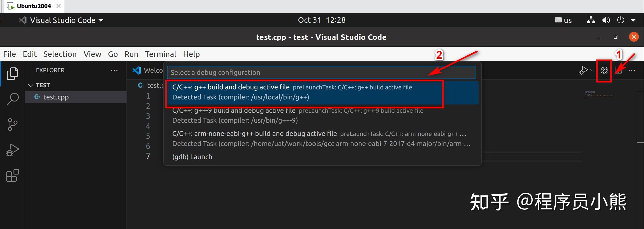Click the network status icon in top panel
The height and width of the screenshot is (229, 644).
pos(591,20)
